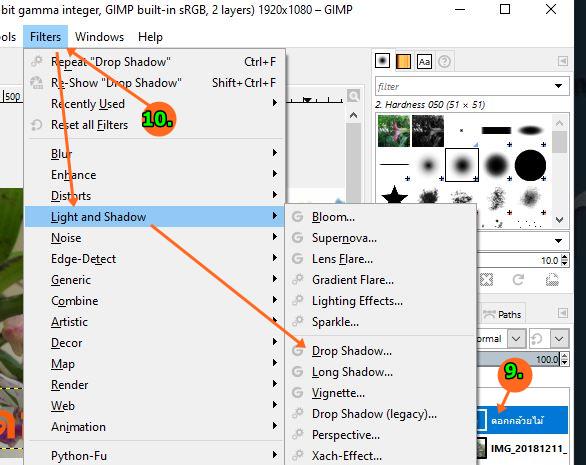Expand the Web submenu
This screenshot has width=586, height=465.
(x=154, y=406)
